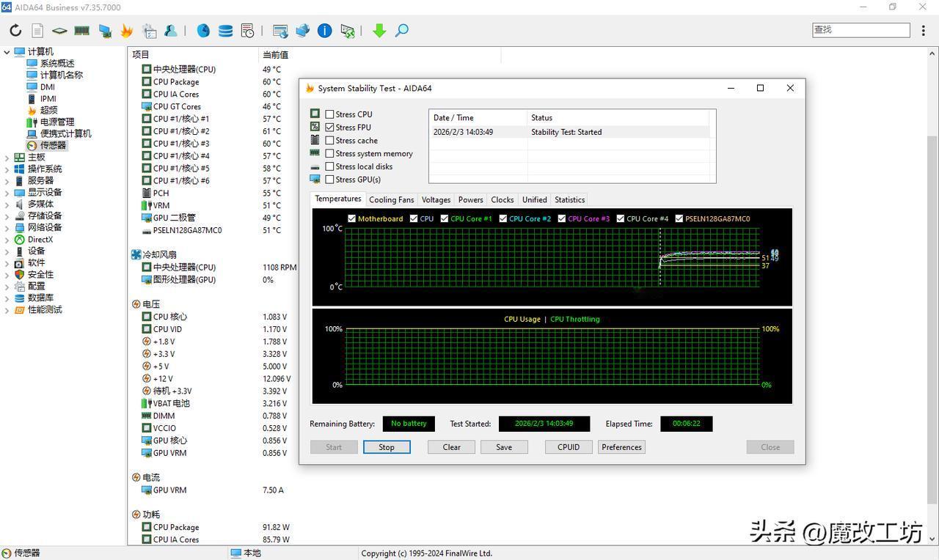Toggle CPU Core #1 graph legend checkbox
Image resolution: width=939 pixels, height=560 pixels.
(445, 218)
